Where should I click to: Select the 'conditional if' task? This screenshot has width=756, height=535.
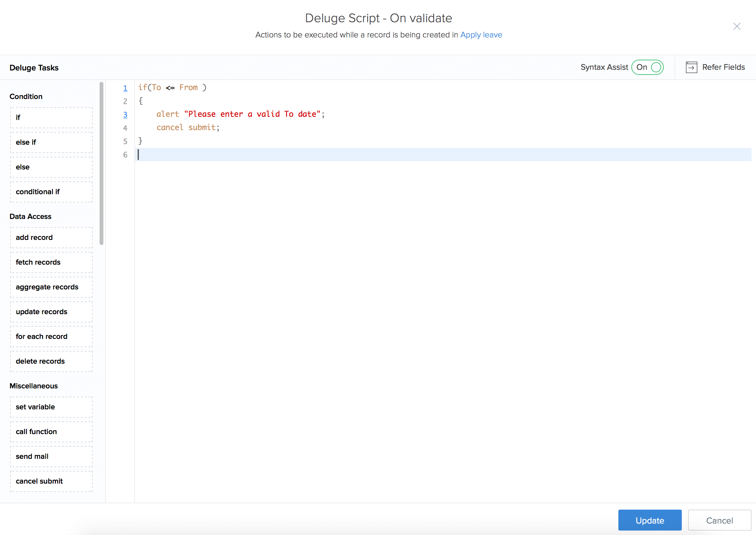coord(51,192)
